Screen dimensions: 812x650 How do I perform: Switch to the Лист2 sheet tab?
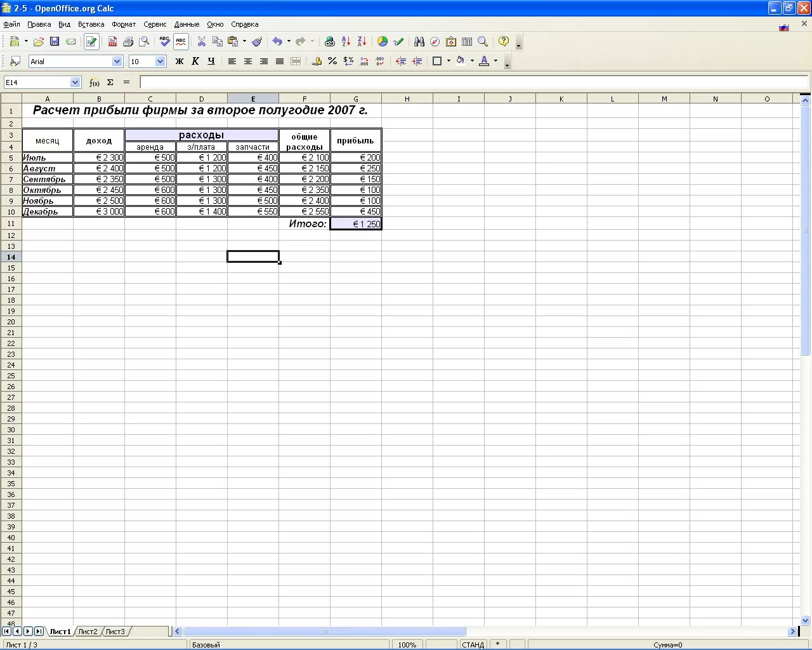point(88,632)
